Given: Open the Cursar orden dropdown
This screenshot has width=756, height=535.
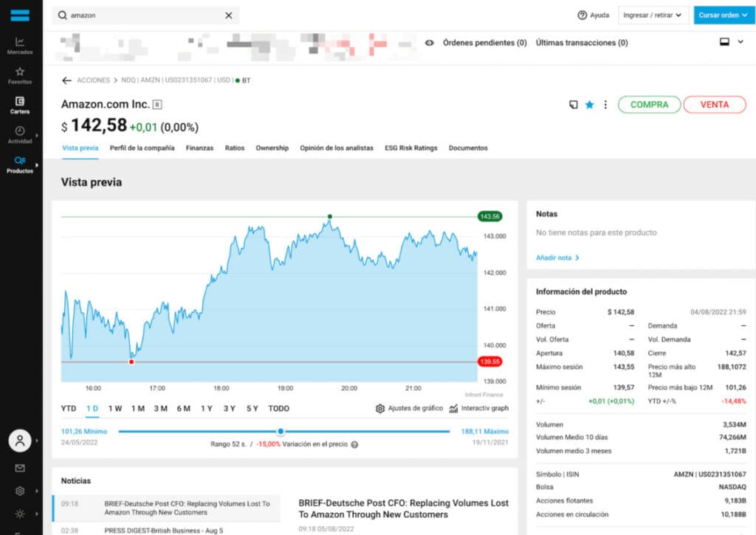Looking at the screenshot, I should click(724, 15).
